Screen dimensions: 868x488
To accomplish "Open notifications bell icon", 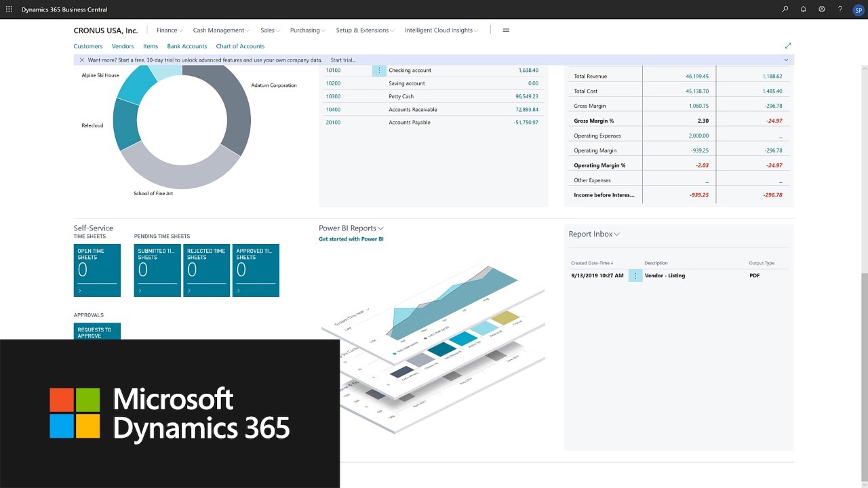I will (804, 9).
